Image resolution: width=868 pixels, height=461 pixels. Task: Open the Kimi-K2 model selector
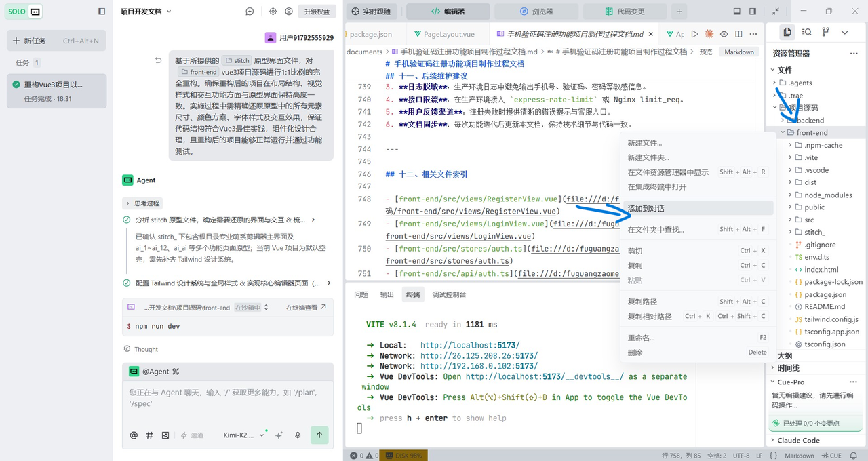point(243,435)
